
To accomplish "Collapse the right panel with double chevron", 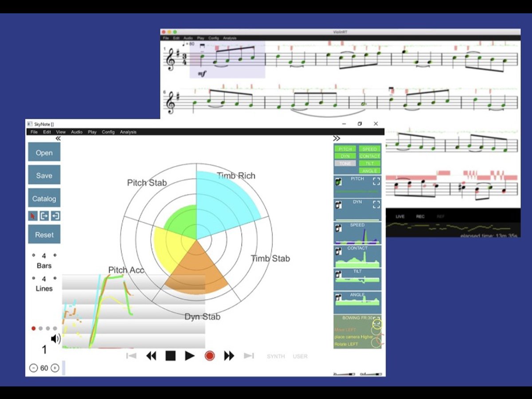I will tap(336, 139).
